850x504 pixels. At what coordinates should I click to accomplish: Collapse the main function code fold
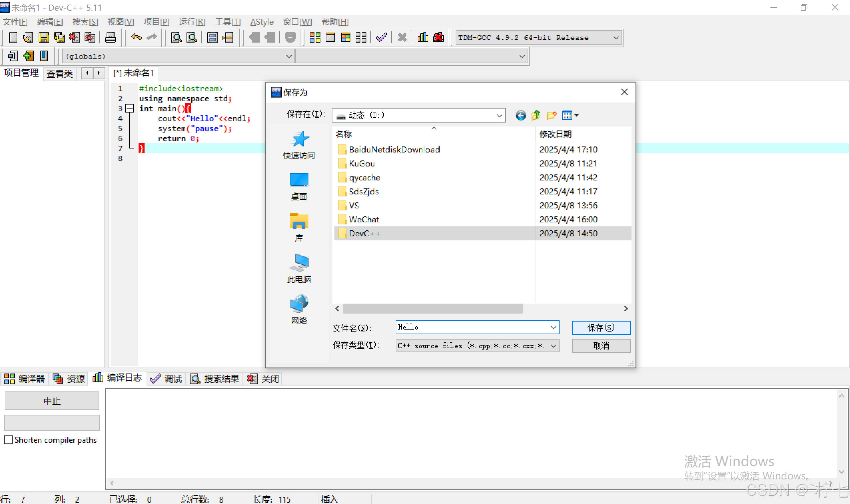pyautogui.click(x=130, y=108)
